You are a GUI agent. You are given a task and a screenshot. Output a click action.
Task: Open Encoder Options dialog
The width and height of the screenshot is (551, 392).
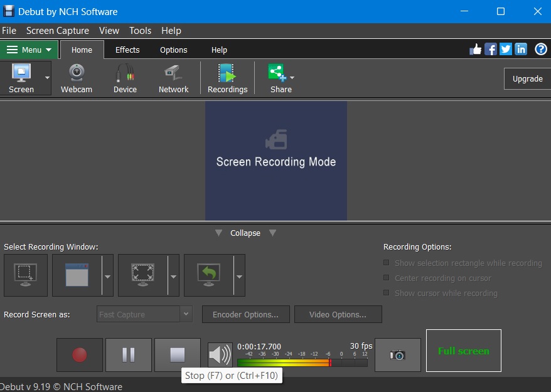click(245, 314)
